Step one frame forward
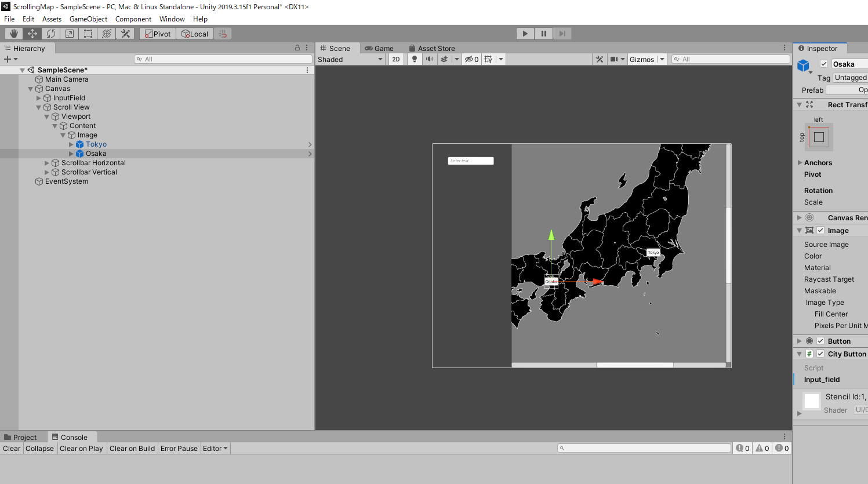 pos(562,34)
